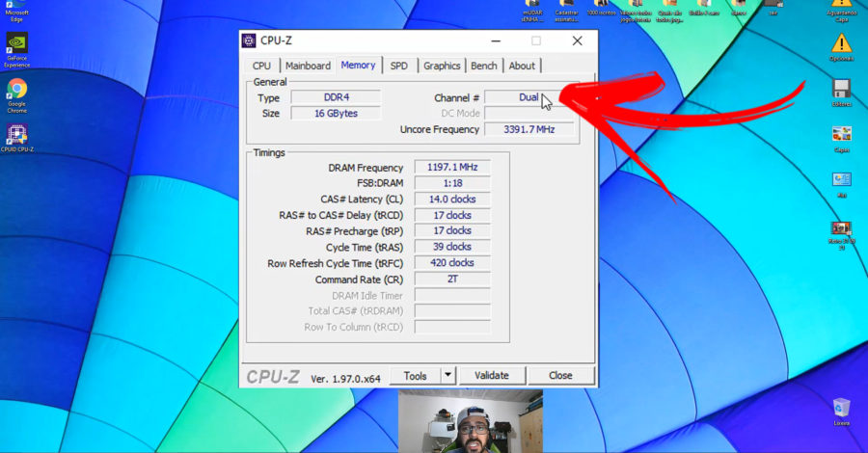Click the 1:18 FSB:DRAM value
Image resolution: width=868 pixels, height=453 pixels.
click(452, 183)
